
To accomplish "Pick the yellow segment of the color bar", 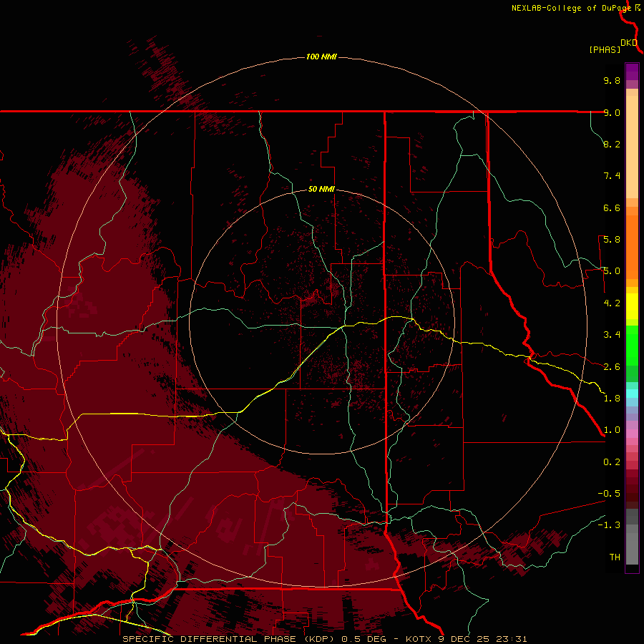I will click(632, 306).
